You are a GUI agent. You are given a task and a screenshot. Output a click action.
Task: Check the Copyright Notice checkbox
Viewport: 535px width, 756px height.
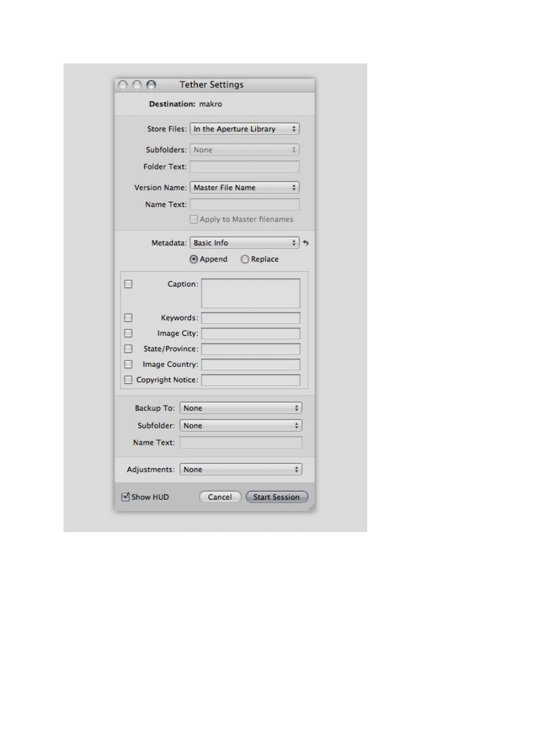pyautogui.click(x=128, y=379)
